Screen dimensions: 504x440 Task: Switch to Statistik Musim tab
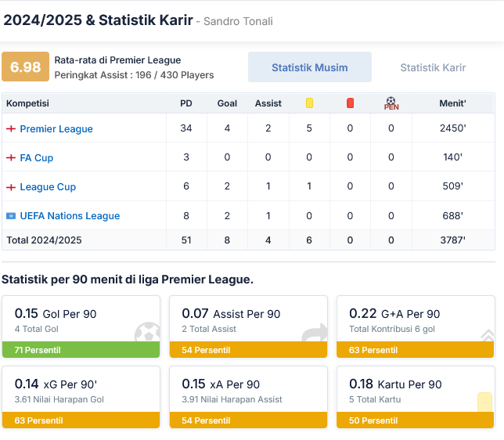pos(309,67)
